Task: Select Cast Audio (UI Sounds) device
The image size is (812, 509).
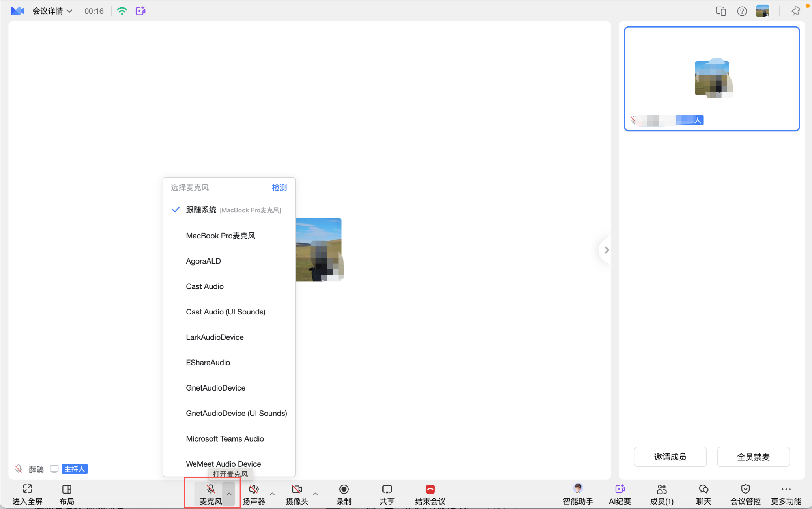Action: tap(229, 312)
